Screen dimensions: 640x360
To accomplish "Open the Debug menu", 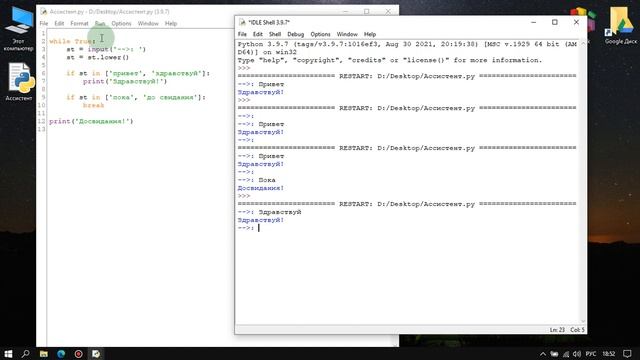I will point(296,34).
